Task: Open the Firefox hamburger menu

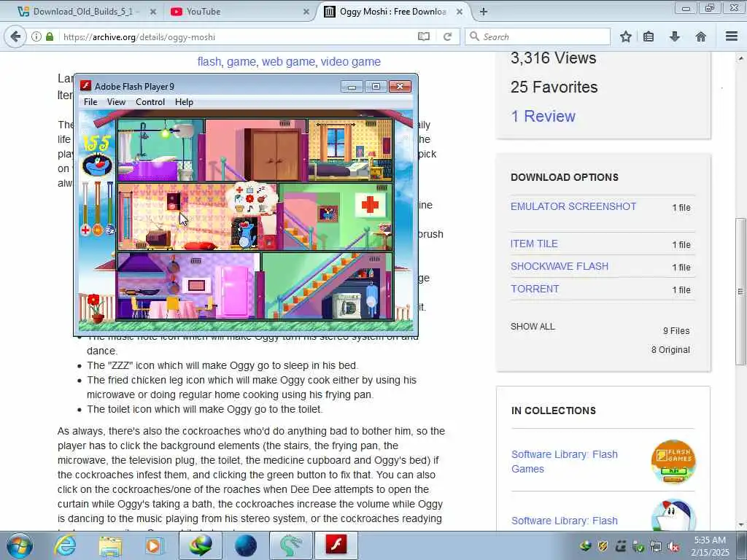Action: click(732, 36)
